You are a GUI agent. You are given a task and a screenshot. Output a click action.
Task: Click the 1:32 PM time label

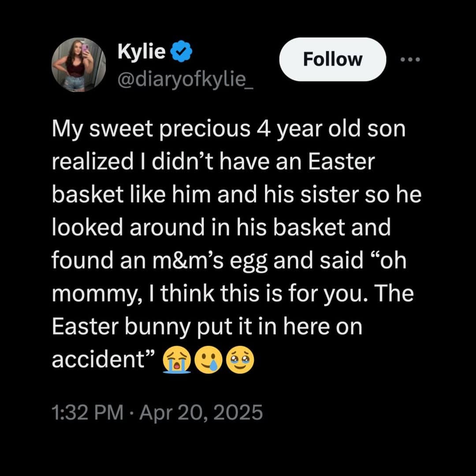(x=86, y=413)
